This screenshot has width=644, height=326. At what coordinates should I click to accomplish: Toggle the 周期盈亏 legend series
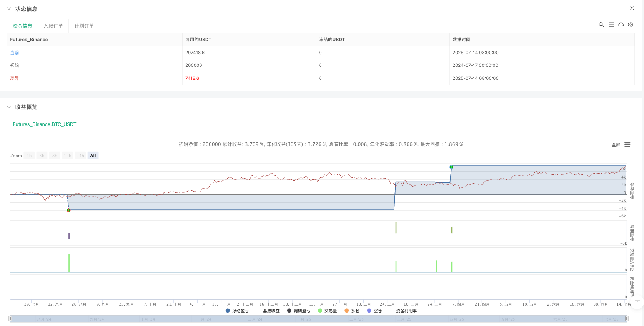click(x=299, y=311)
